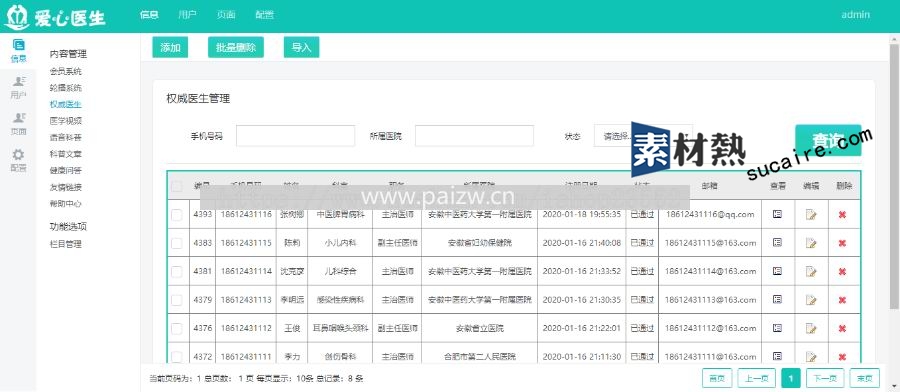Click the 批量删除 button
Screen dimensions: 900x392
coord(236,47)
